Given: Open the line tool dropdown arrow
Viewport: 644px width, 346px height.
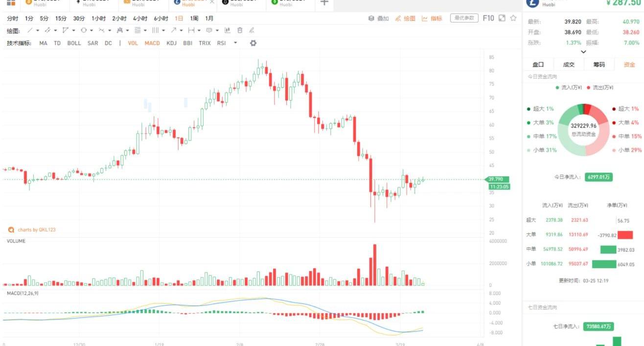Looking at the screenshot, I should pos(38,30).
